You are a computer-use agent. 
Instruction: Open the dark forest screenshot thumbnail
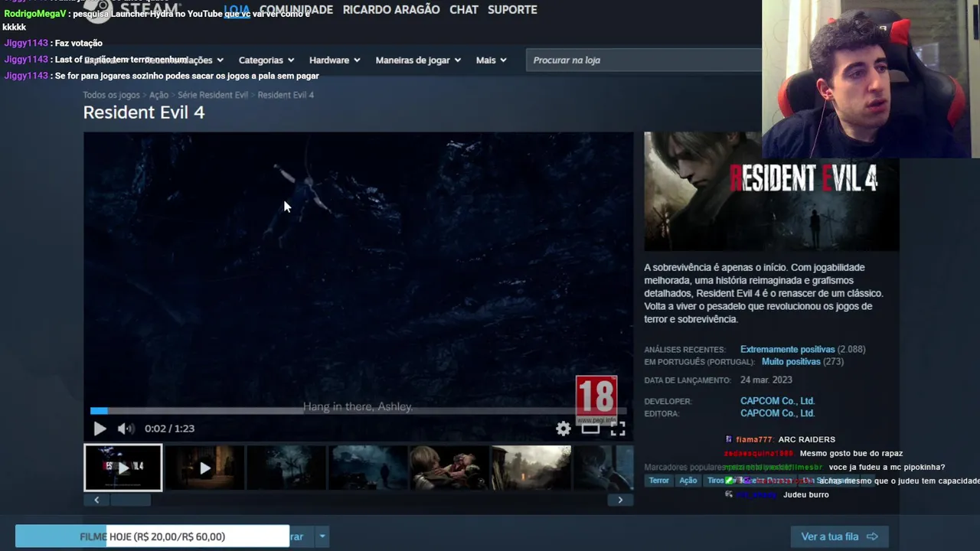(286, 468)
